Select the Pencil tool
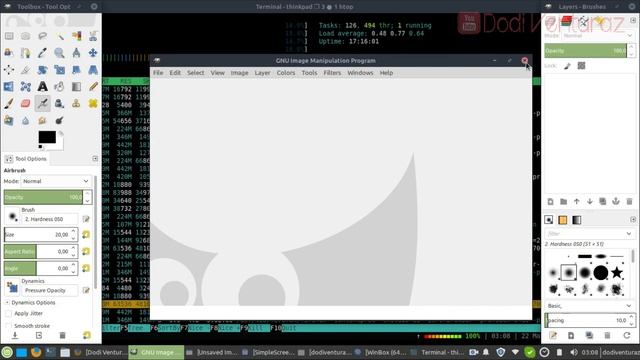This screenshot has width=640, height=360. click(93, 87)
